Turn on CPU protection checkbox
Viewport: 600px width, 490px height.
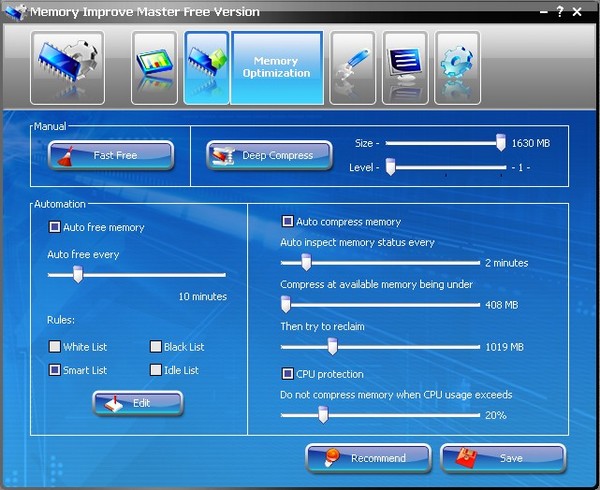click(x=288, y=374)
